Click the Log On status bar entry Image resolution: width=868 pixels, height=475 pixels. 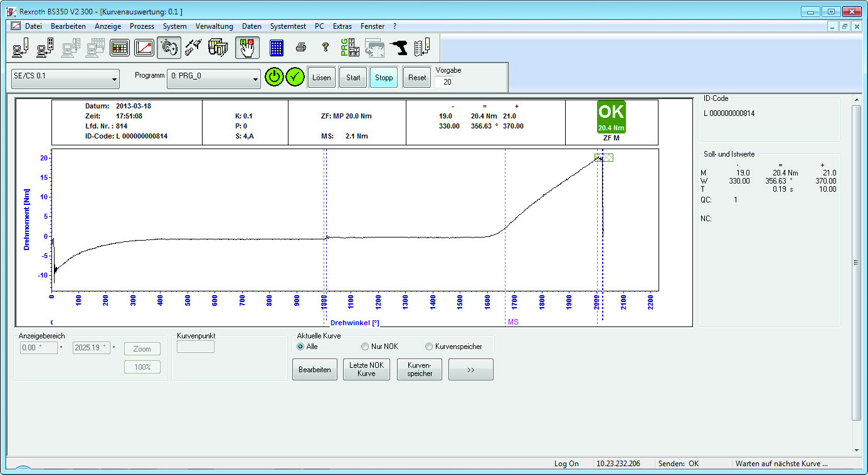tap(566, 464)
